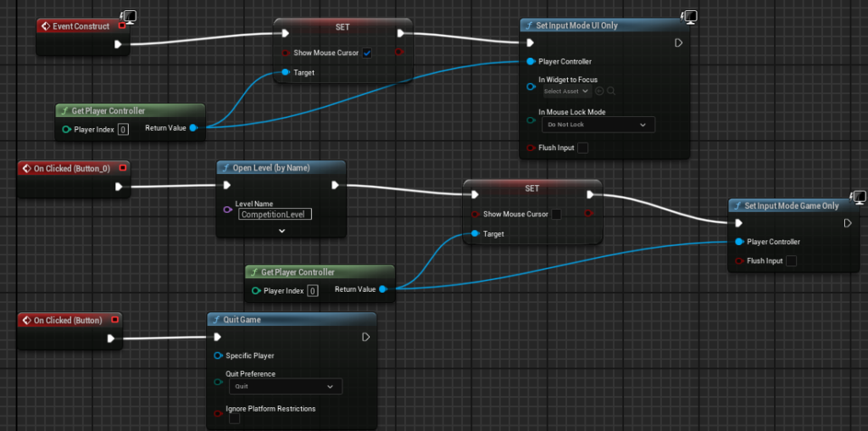This screenshot has width=868, height=431.
Task: Click Player Controller pin on Set Input Mode Game Only
Action: (x=739, y=242)
